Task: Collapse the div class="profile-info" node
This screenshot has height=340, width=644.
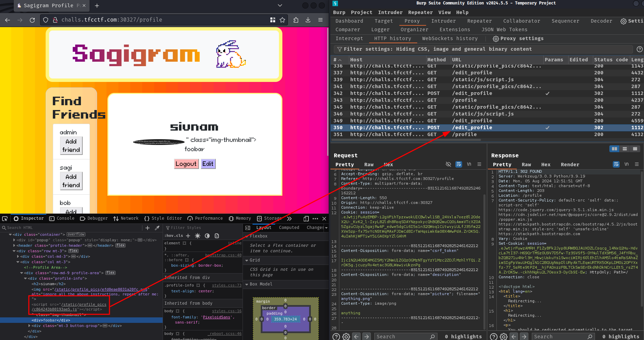Action: 25,278
